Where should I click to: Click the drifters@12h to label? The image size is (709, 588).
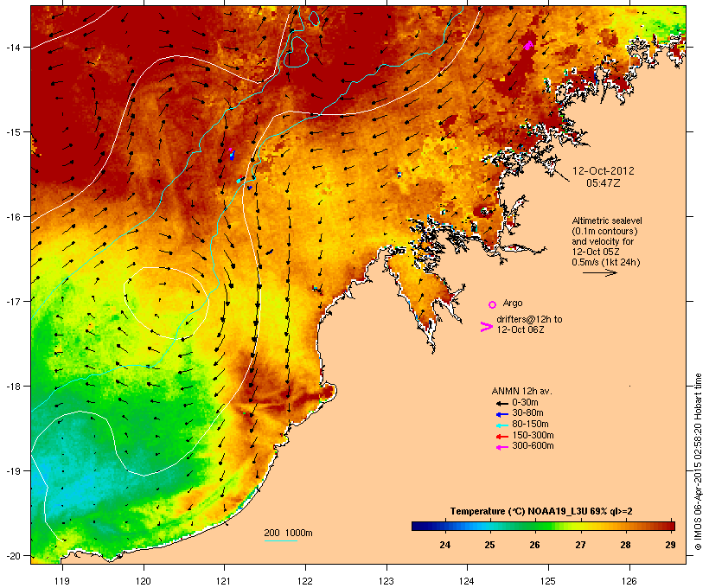pyautogui.click(x=529, y=319)
